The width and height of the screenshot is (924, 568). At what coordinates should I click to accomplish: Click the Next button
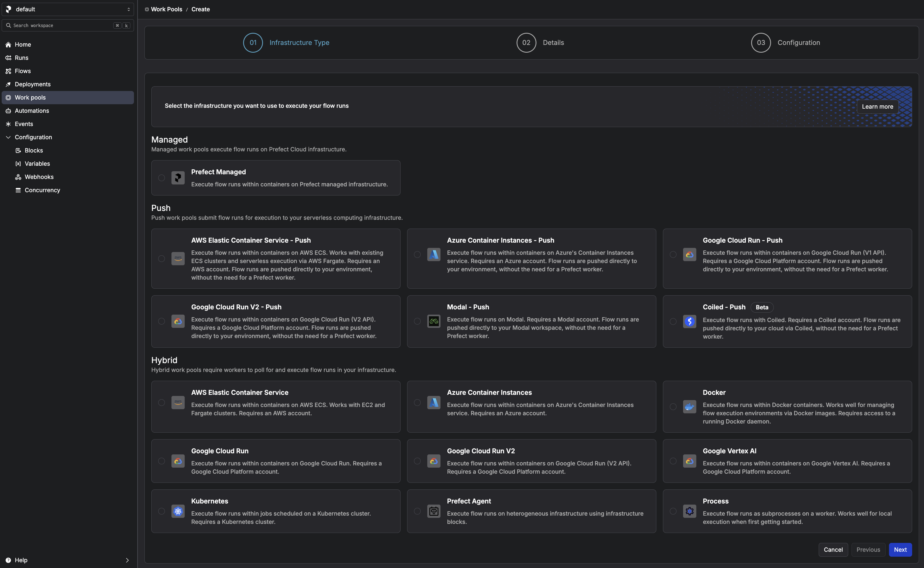900,549
